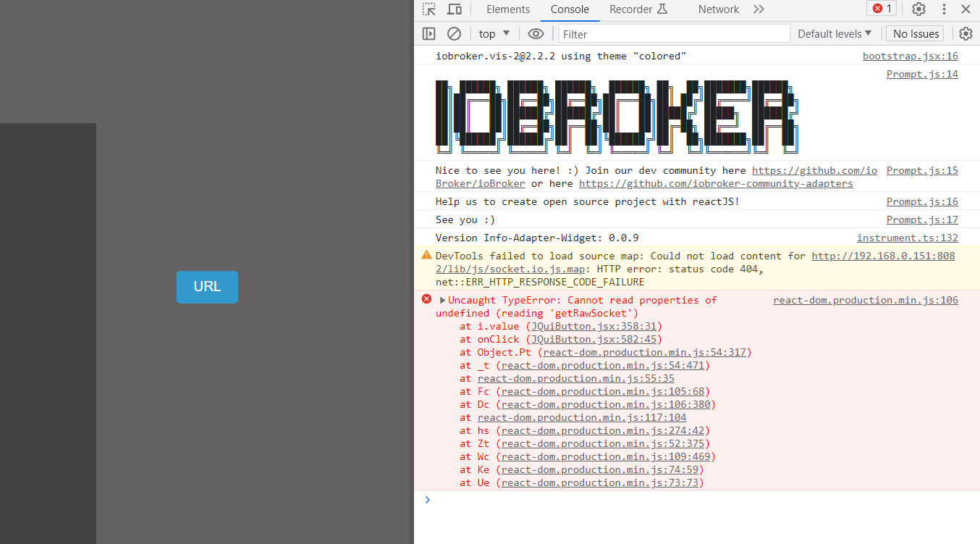Open console settings gear beside No Issues
Screen dimensions: 980x544
coord(966,33)
